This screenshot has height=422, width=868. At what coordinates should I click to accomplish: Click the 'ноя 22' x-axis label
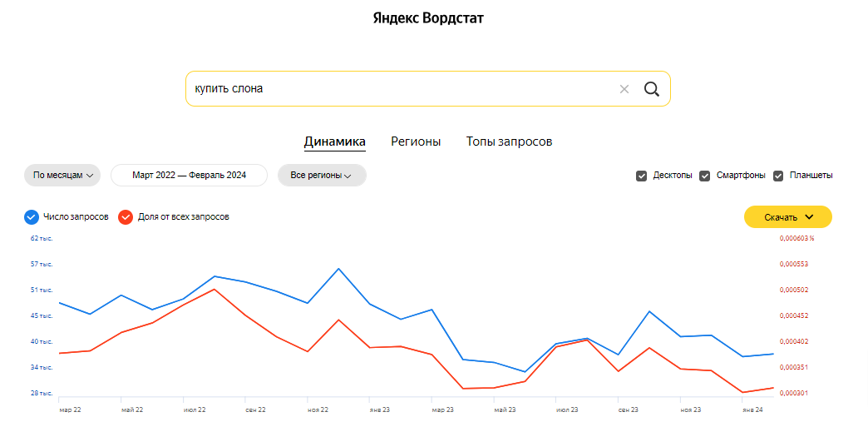[318, 410]
